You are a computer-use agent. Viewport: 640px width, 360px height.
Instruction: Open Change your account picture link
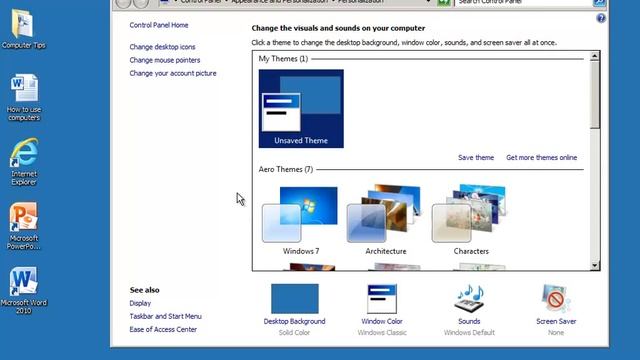pos(173,73)
